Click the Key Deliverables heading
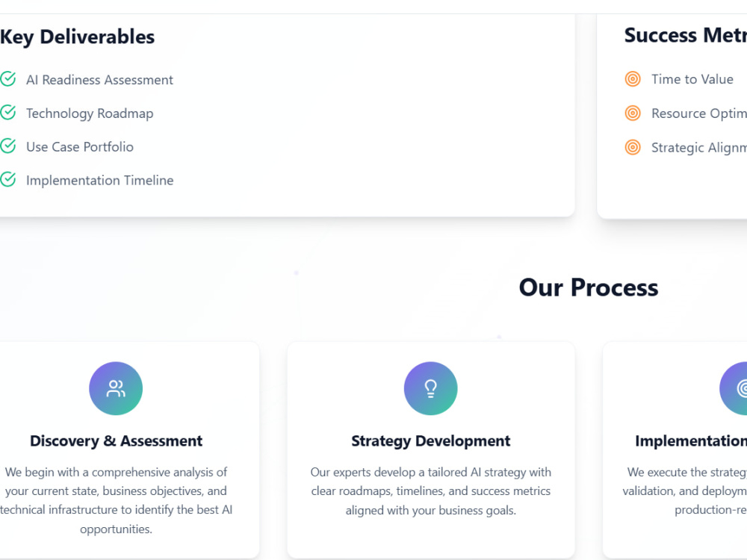This screenshot has width=747, height=560. click(77, 37)
